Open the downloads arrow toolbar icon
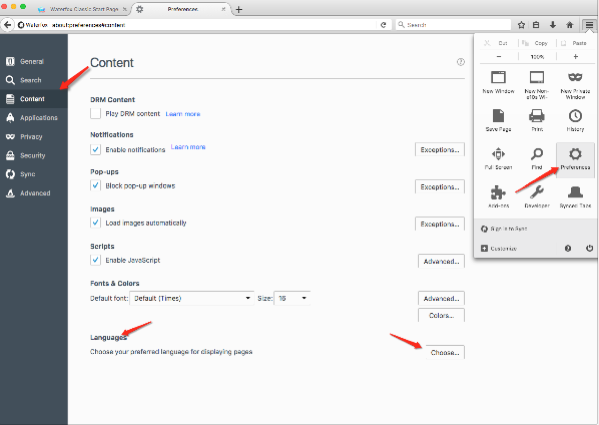Viewport: 599px width, 425px height. click(553, 25)
